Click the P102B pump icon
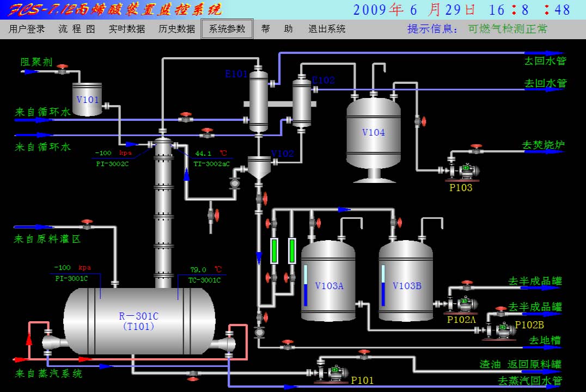The image size is (586, 392). [x=500, y=330]
